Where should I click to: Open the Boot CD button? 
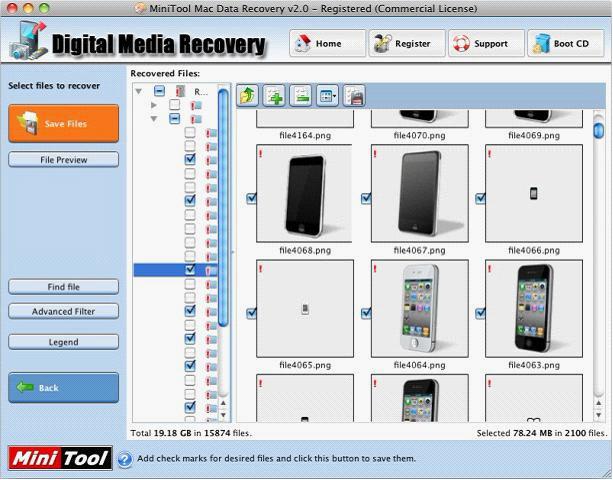[x=566, y=43]
